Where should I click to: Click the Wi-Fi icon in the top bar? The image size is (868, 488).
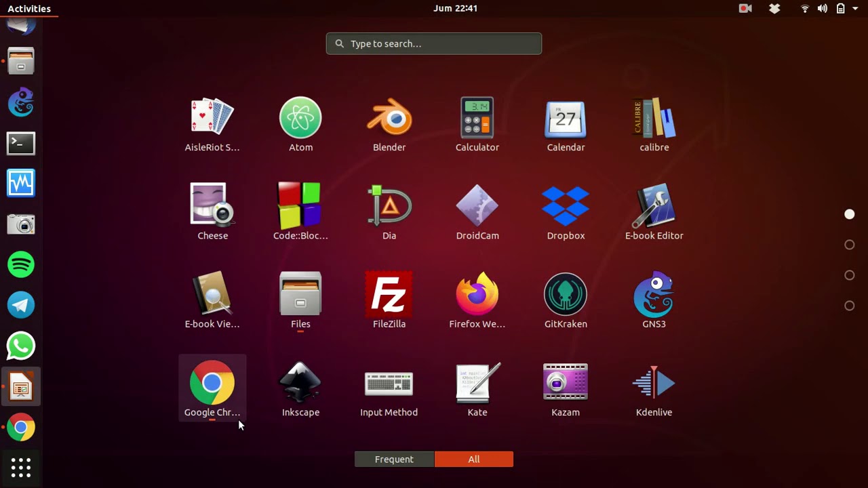click(x=805, y=9)
